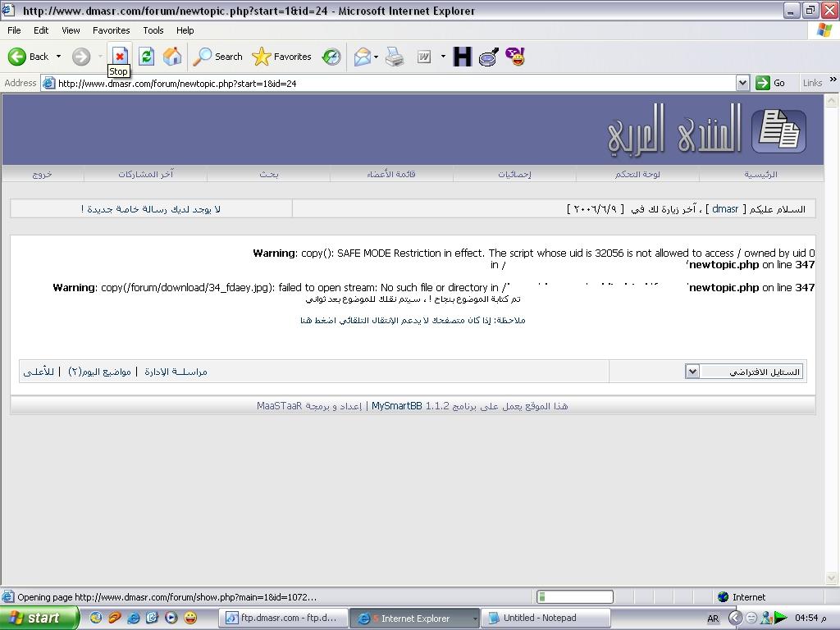Click the dmasr username link
The width and height of the screenshot is (840, 630).
point(725,209)
